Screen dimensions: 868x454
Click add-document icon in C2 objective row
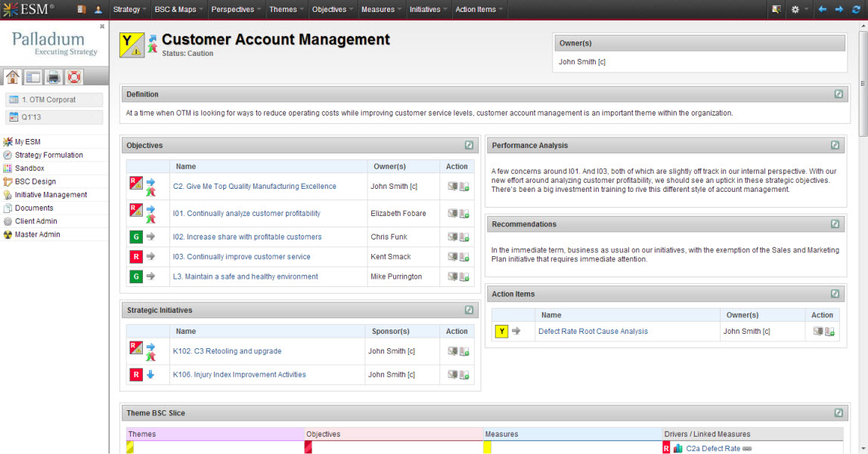pos(464,187)
